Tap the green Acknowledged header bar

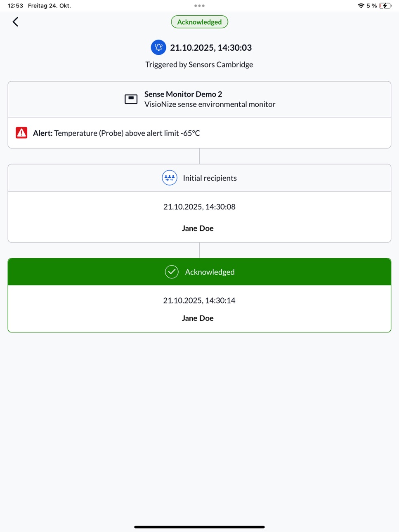(199, 272)
